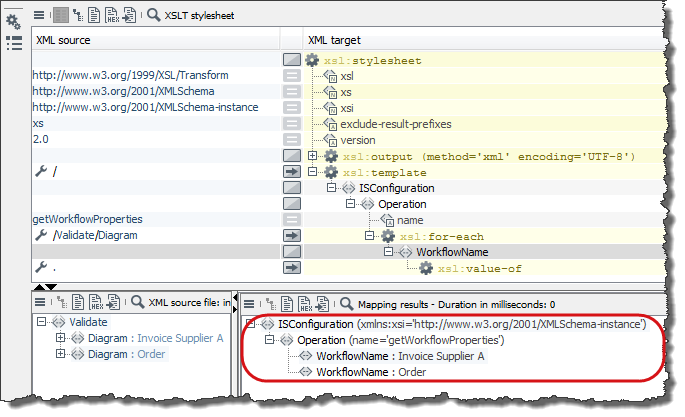This screenshot has width=685, height=417.
Task: Collapse Operation node in Mapping results
Action: pyautogui.click(x=270, y=339)
